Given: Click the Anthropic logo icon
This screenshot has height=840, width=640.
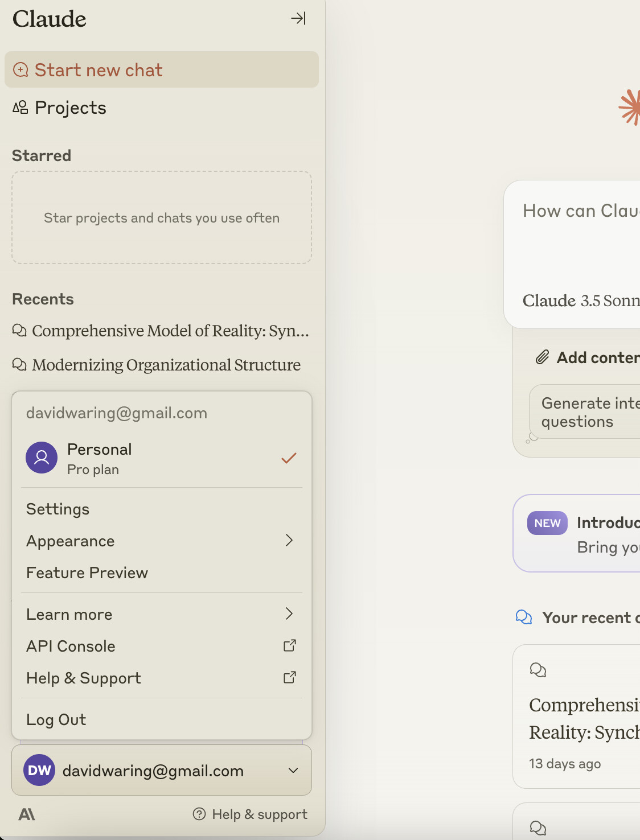Looking at the screenshot, I should click(x=27, y=814).
